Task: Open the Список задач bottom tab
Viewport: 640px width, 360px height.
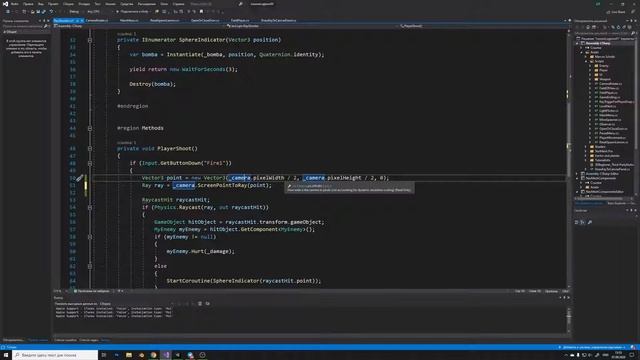Action: [x=89, y=340]
